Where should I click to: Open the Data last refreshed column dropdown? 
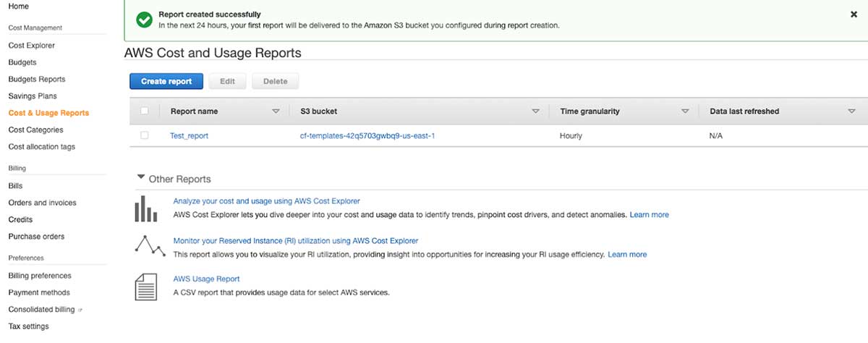coord(851,111)
